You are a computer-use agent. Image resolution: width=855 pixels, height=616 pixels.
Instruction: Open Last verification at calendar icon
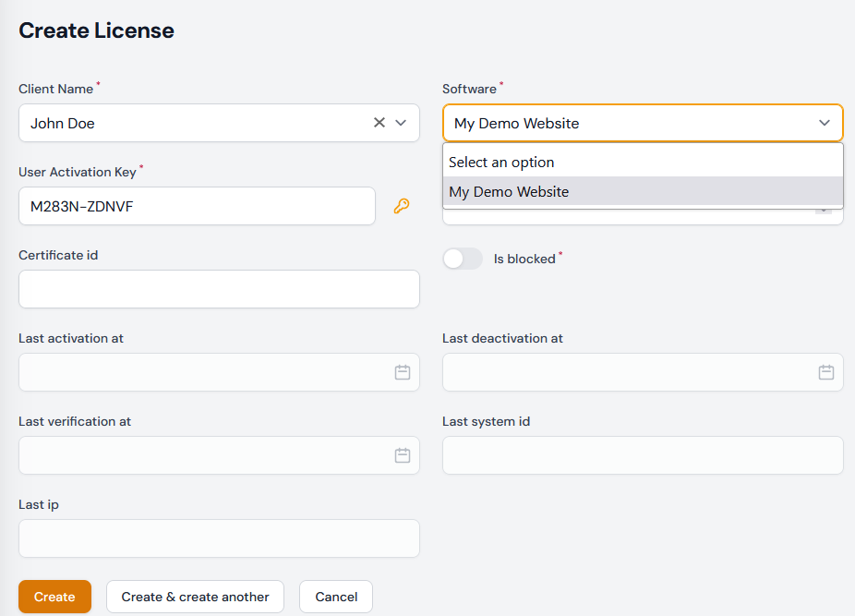click(403, 455)
